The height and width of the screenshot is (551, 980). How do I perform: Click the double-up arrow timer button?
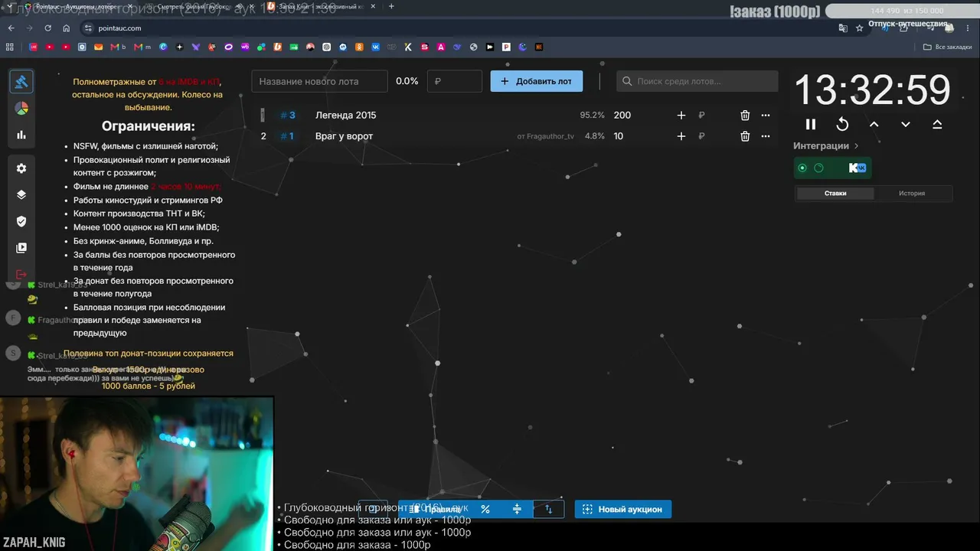(x=937, y=124)
